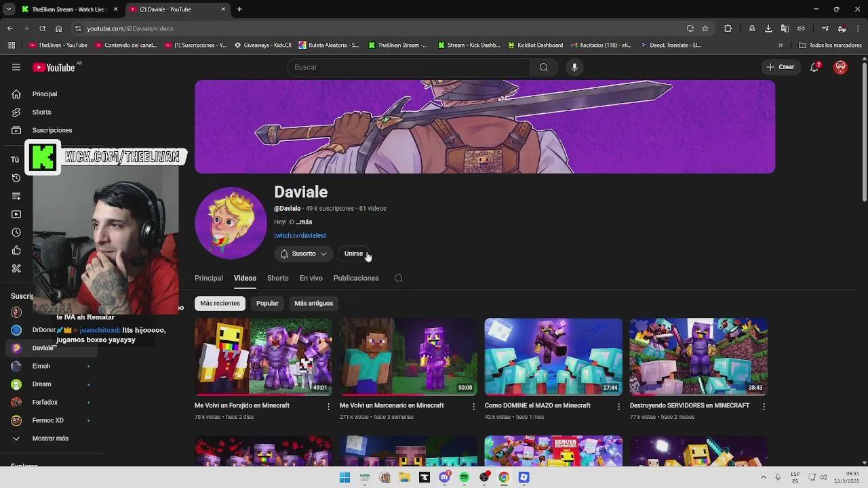Filter videos by Más recientes
Screen dimensions: 868x488
(x=220, y=303)
